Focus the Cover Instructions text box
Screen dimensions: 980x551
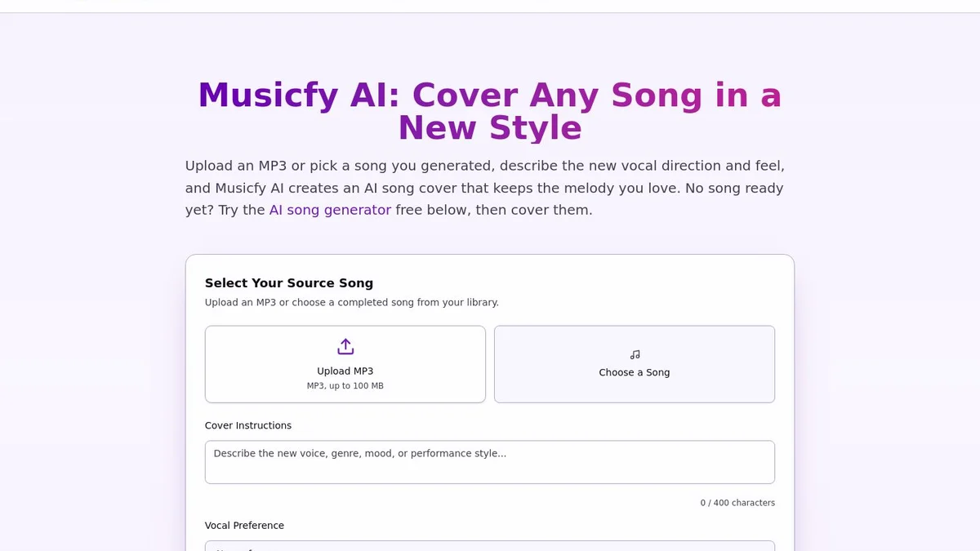[490, 462]
